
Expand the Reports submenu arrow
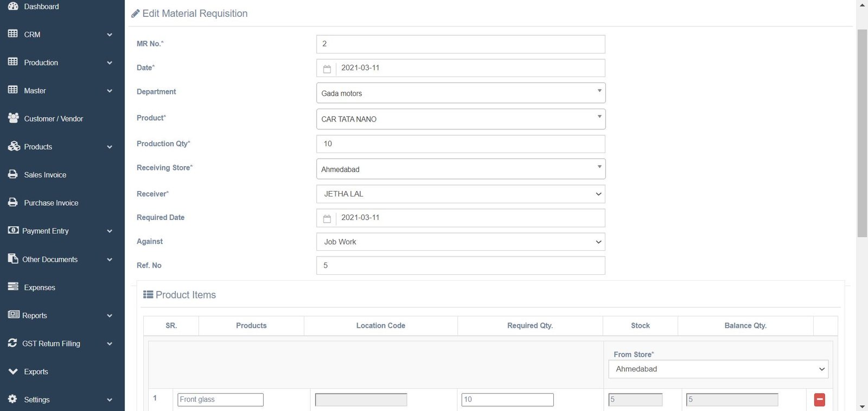point(110,316)
